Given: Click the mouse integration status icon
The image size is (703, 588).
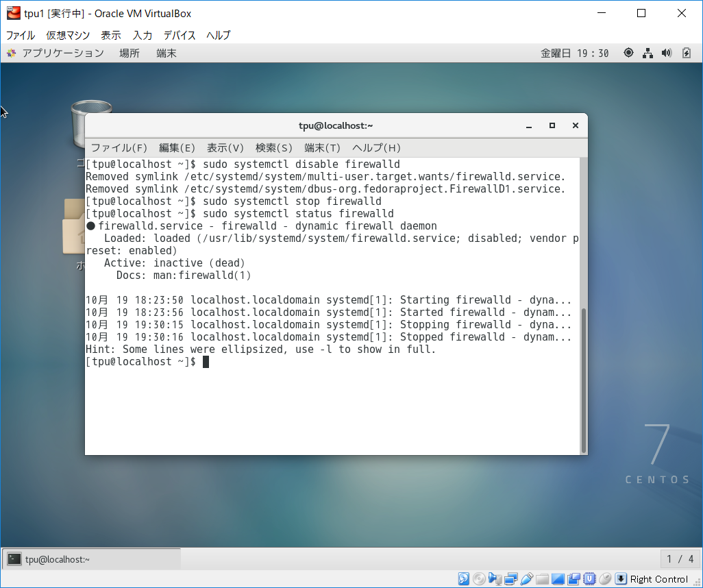Looking at the screenshot, I should click(x=605, y=579).
